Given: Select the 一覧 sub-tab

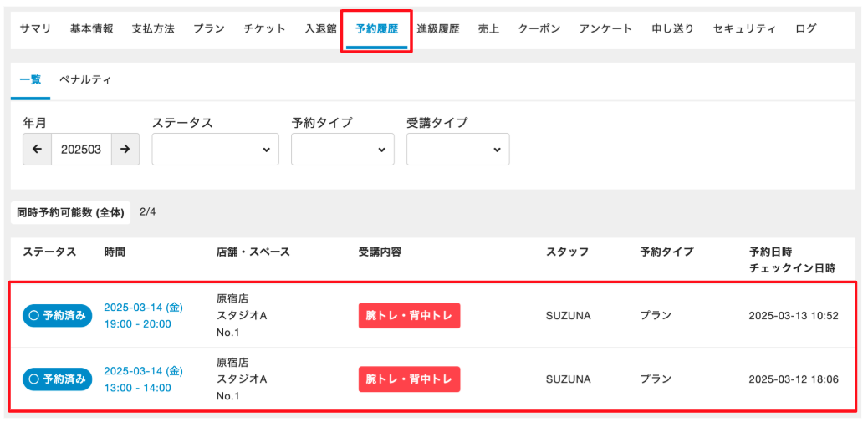Looking at the screenshot, I should [x=30, y=80].
